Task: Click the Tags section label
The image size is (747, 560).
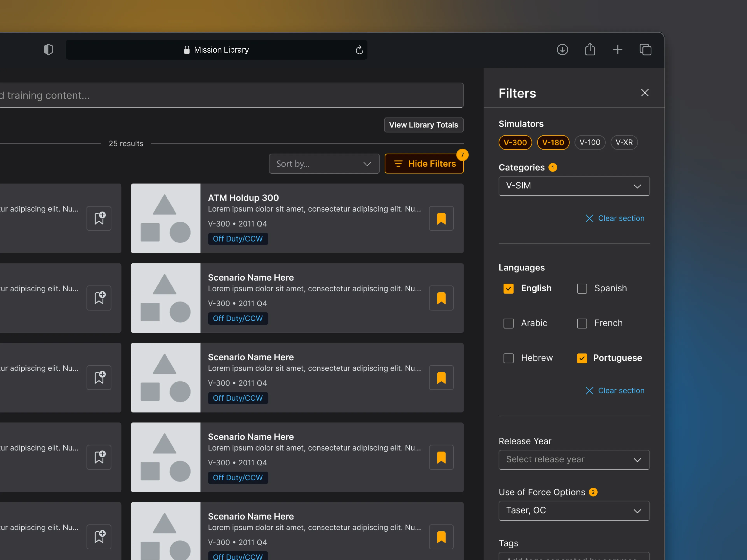Action: pyautogui.click(x=509, y=543)
